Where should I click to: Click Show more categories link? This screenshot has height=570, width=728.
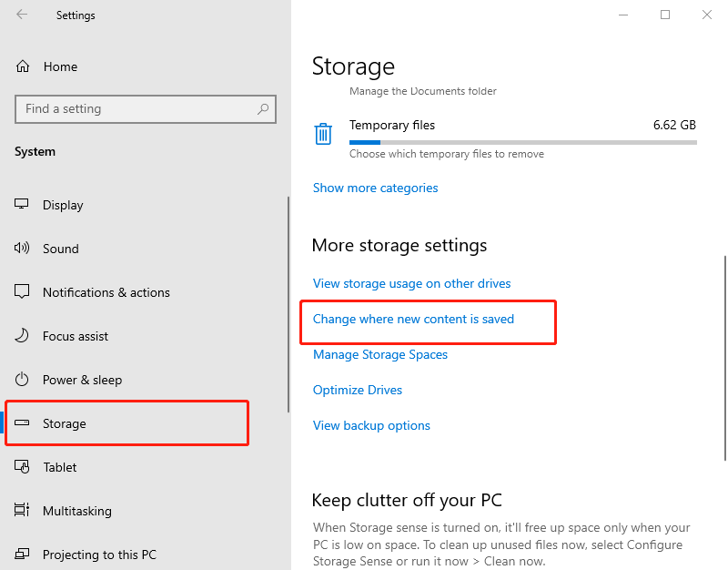click(375, 188)
